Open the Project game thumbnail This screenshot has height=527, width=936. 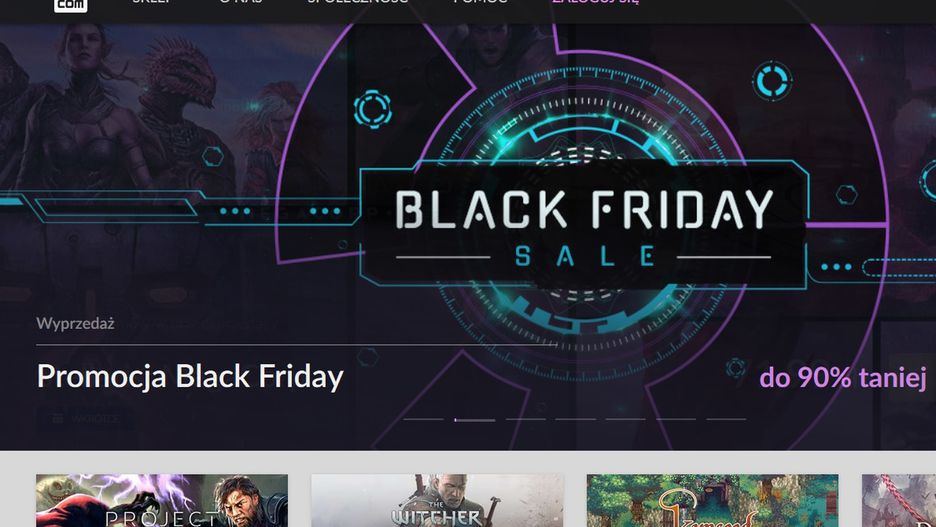[x=162, y=501]
